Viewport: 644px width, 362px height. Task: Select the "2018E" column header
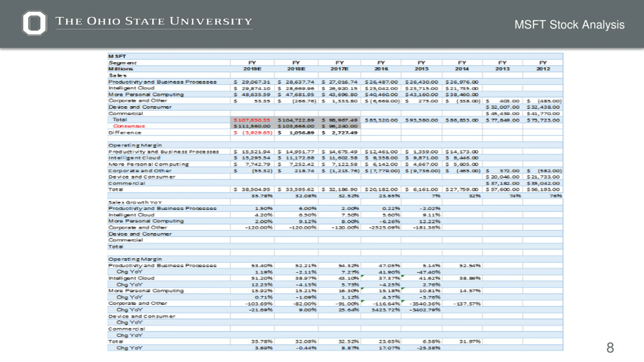pyautogui.click(x=296, y=69)
